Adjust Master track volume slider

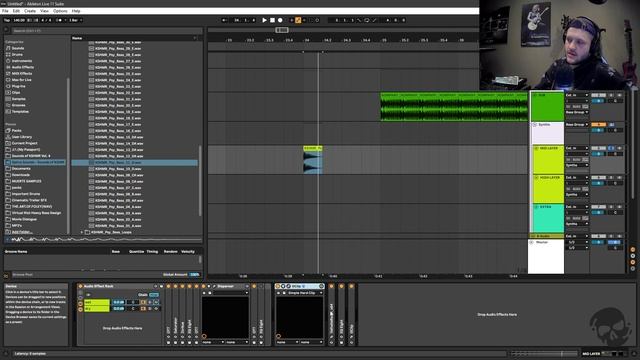pyautogui.click(x=598, y=242)
